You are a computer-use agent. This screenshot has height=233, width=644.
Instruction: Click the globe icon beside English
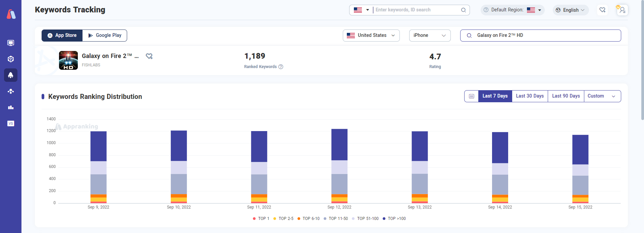click(558, 10)
